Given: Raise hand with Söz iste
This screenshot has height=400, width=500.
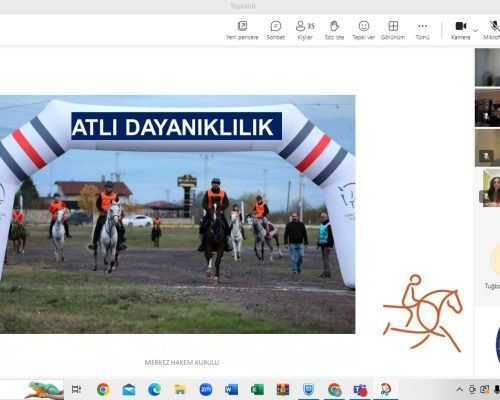Looking at the screenshot, I should [334, 30].
